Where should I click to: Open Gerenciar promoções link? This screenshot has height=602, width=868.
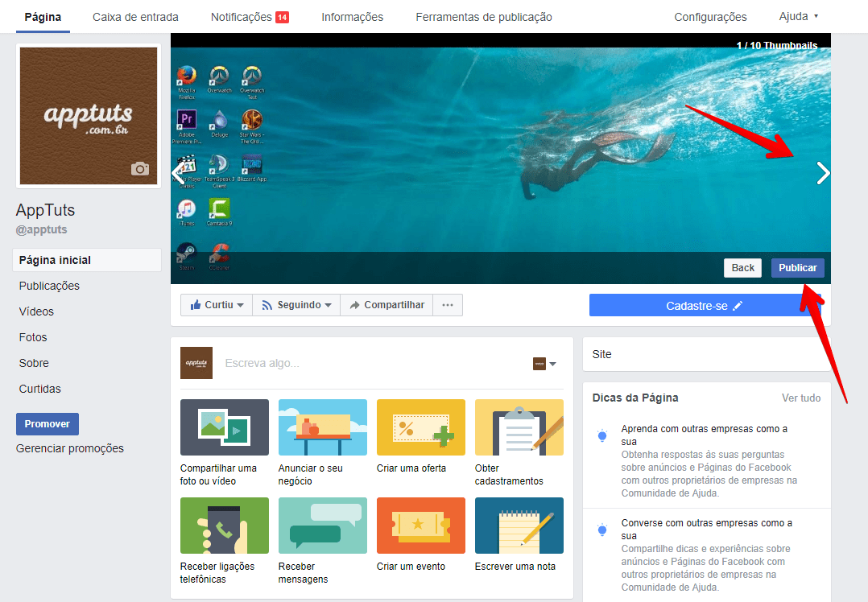[70, 448]
